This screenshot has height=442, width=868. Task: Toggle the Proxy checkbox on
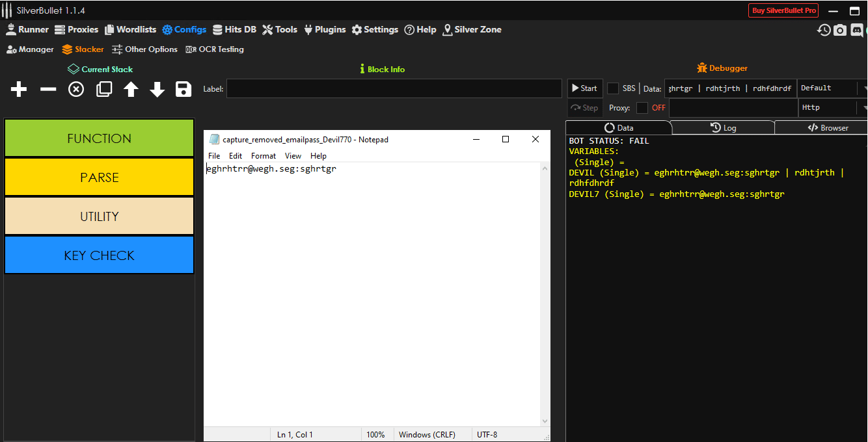(x=642, y=108)
